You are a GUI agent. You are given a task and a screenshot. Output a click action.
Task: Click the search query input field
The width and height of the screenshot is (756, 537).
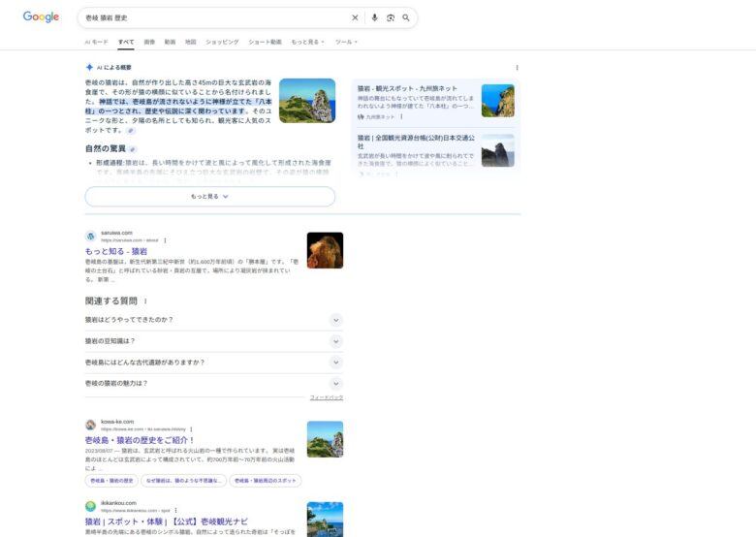[214, 17]
